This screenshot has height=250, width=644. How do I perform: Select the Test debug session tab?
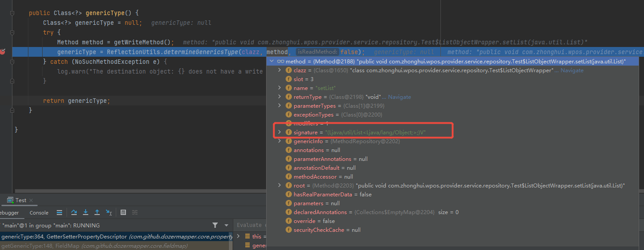(x=20, y=200)
